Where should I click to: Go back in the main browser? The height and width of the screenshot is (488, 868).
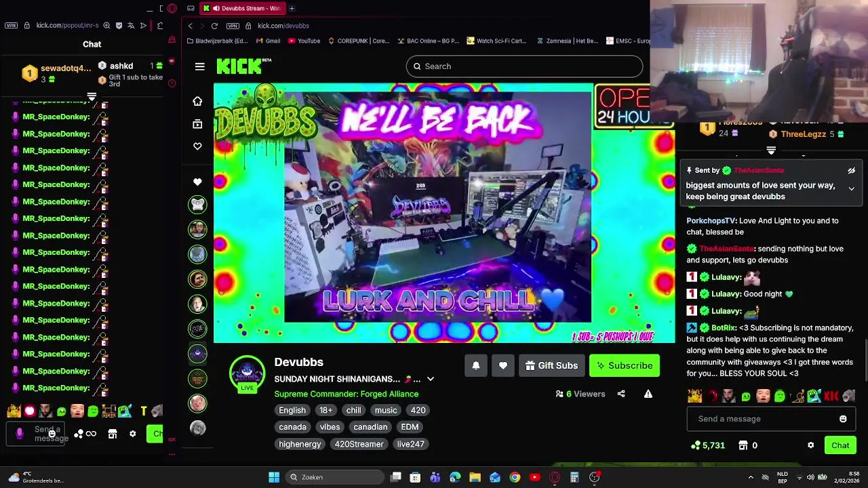[x=191, y=26]
